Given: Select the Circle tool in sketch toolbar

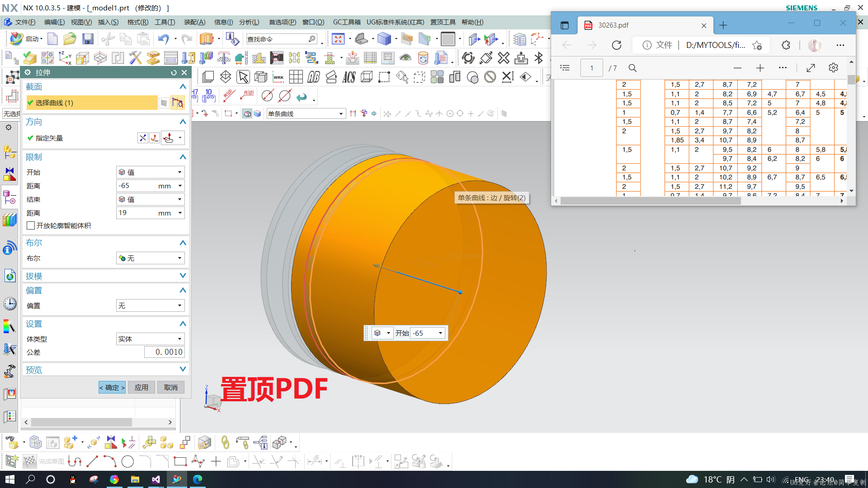Looking at the screenshot, I should pyautogui.click(x=127, y=461).
